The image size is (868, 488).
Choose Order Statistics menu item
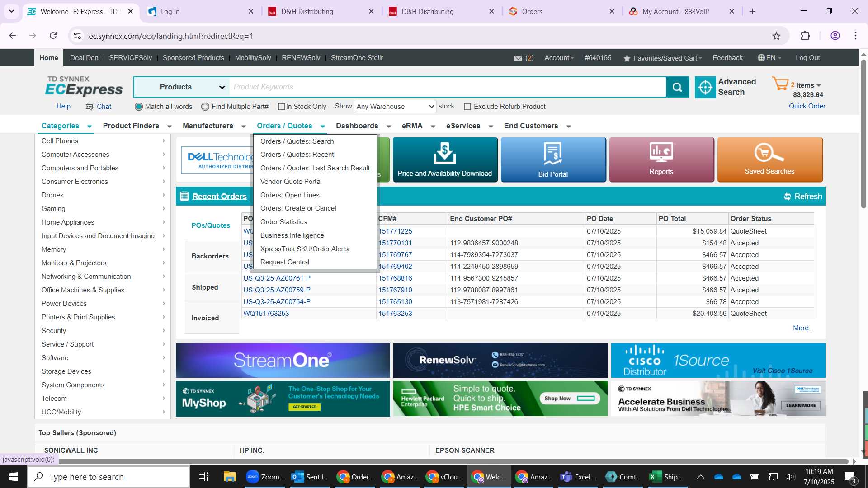point(283,222)
